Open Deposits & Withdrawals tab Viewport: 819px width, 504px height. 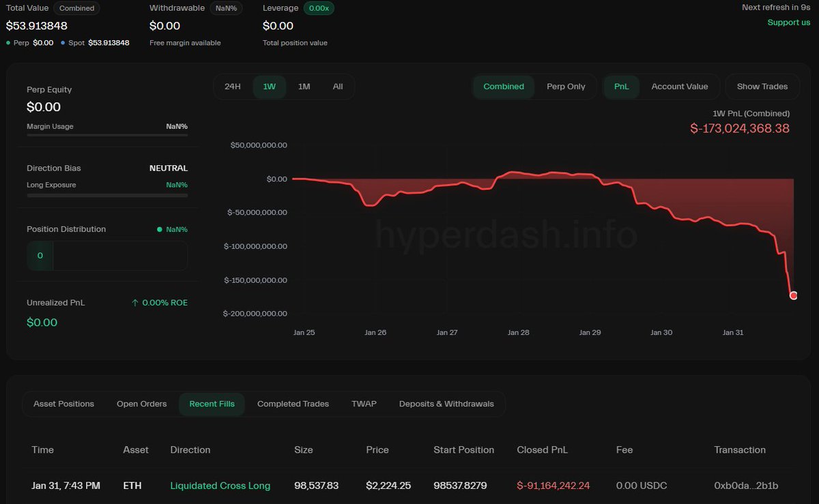point(446,404)
